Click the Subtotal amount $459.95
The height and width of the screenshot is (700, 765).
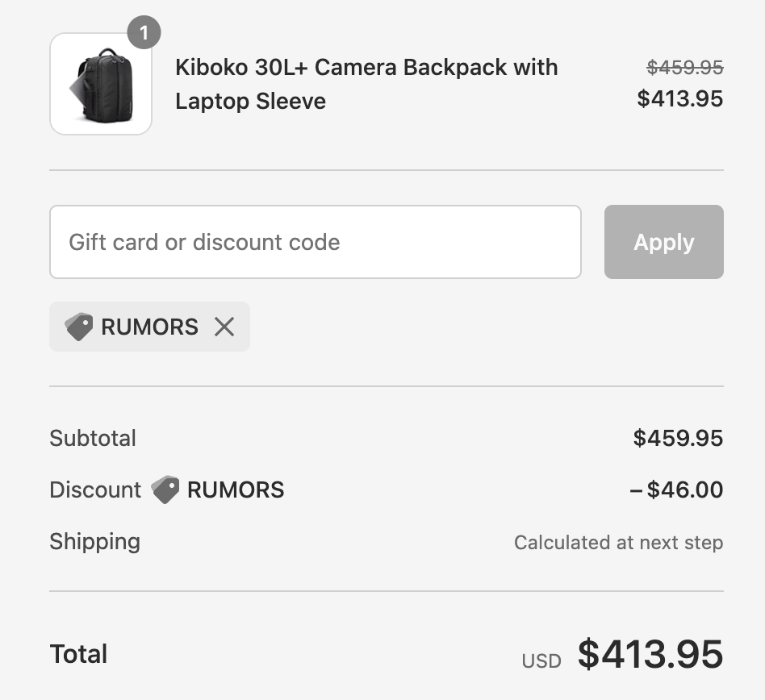click(678, 438)
